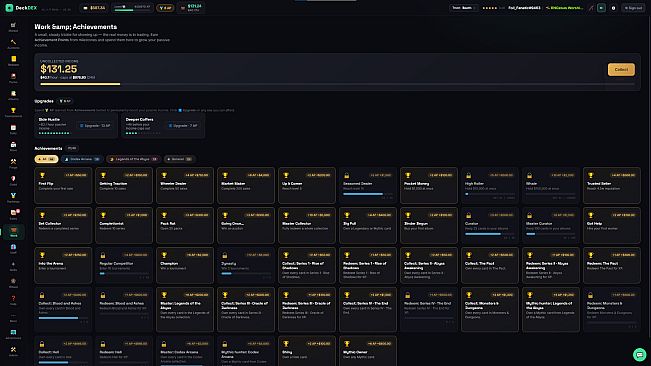Open the First Flip achievement card
This screenshot has width=651, height=366.
63,185
